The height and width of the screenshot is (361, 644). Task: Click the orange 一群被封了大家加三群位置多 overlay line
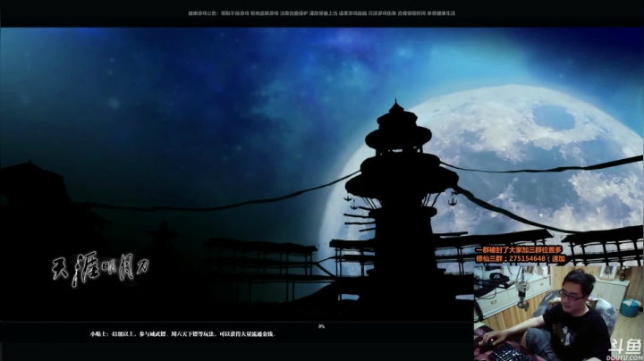pyautogui.click(x=519, y=250)
